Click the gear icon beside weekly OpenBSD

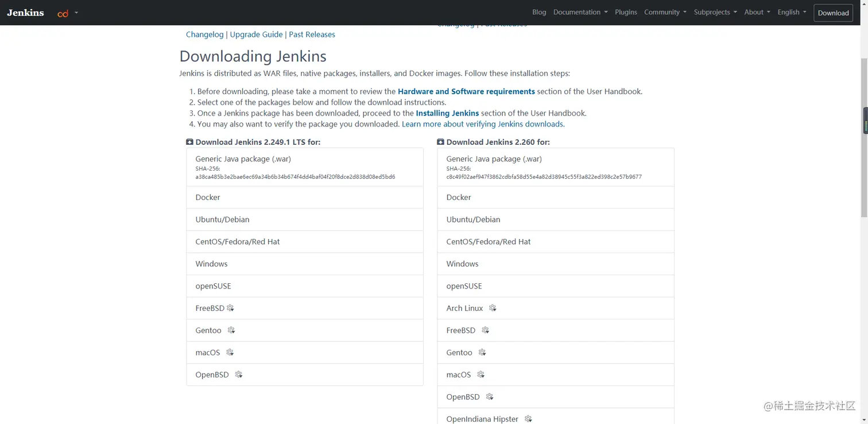point(490,396)
